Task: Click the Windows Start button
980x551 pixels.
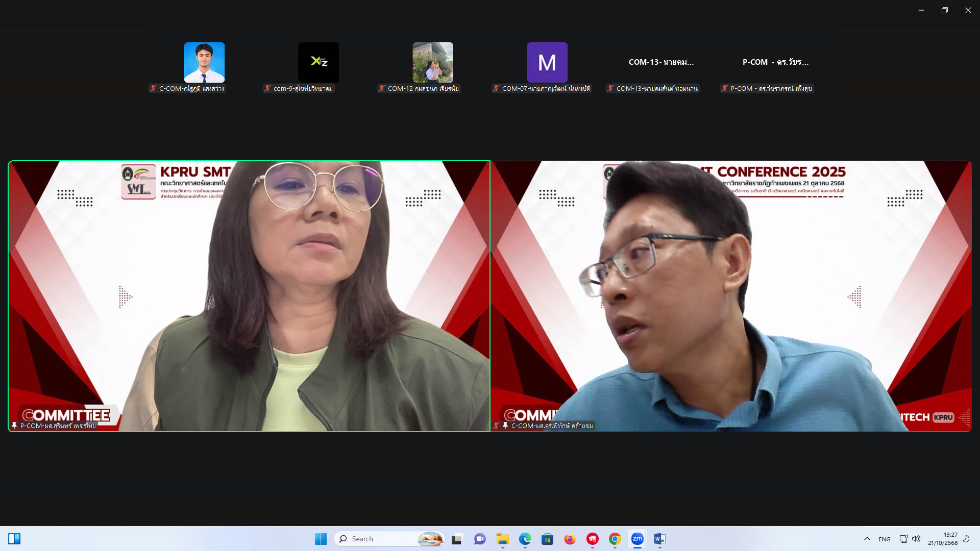Action: click(x=321, y=539)
